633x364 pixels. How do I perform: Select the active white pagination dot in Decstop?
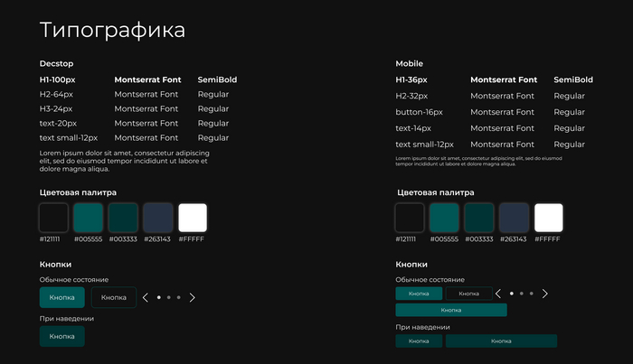point(158,297)
